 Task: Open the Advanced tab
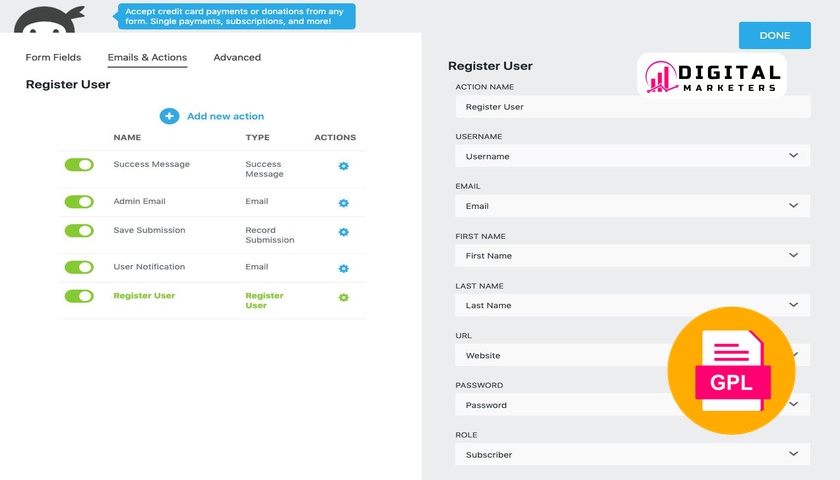[237, 57]
